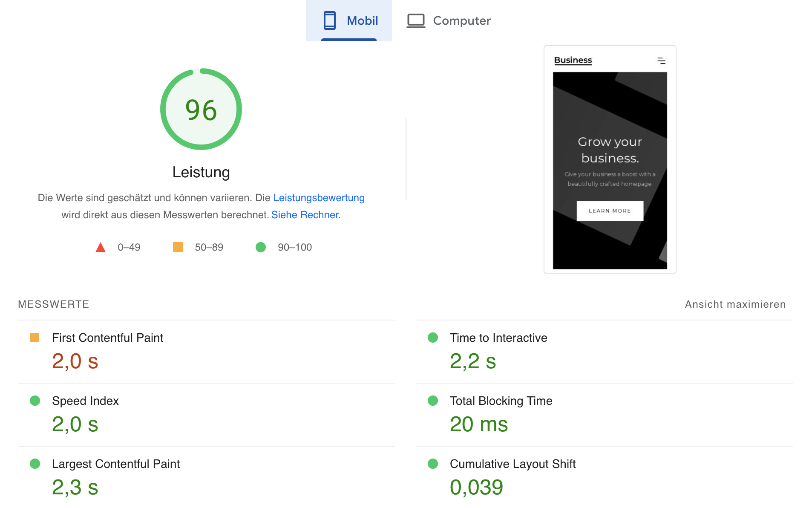Click the Cumulative Layout Shift label

click(x=513, y=464)
